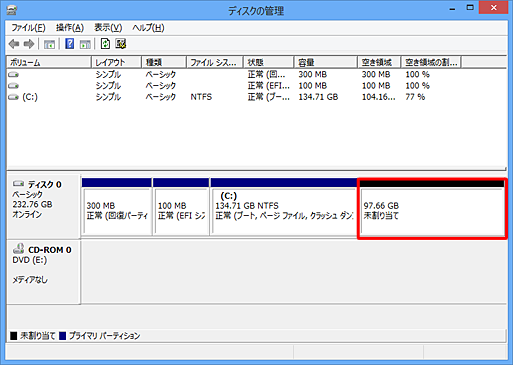This screenshot has height=365, width=513.
Task: Click the メディアなし label under CD-ROM 0
Action: tap(30, 280)
